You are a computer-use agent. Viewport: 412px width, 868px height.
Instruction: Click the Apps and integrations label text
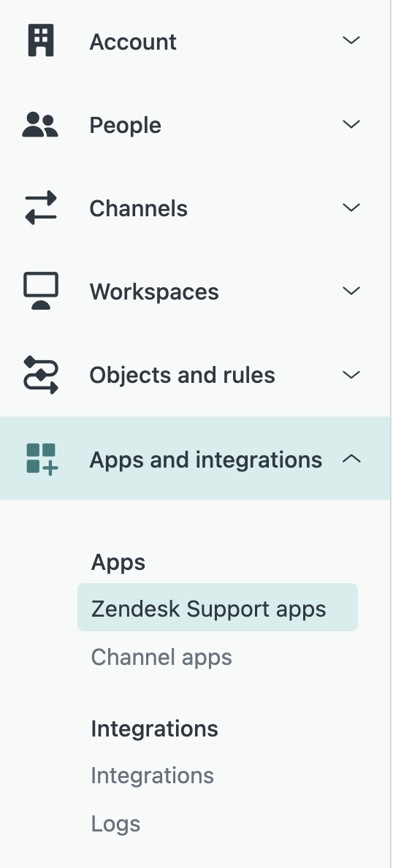(205, 460)
